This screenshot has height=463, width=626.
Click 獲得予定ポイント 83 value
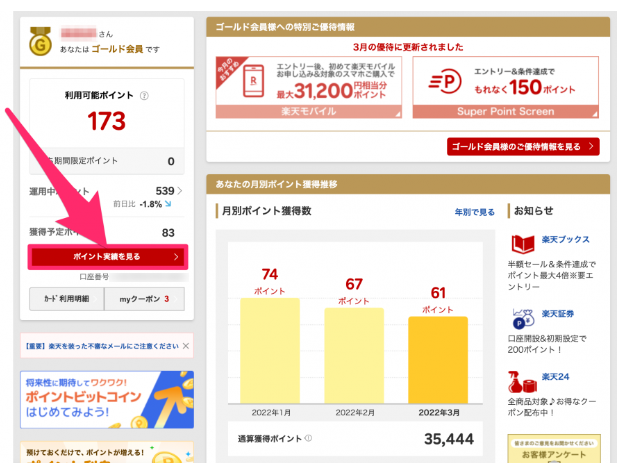[168, 233]
